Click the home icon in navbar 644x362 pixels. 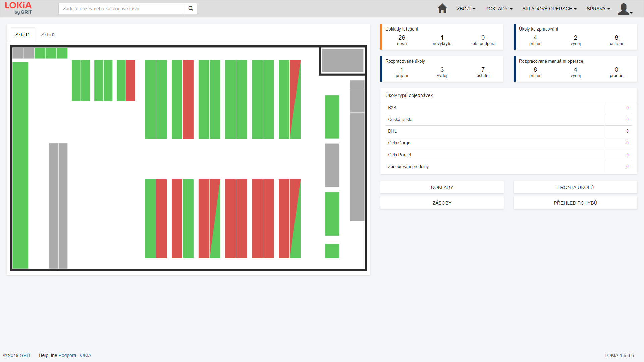[442, 9]
